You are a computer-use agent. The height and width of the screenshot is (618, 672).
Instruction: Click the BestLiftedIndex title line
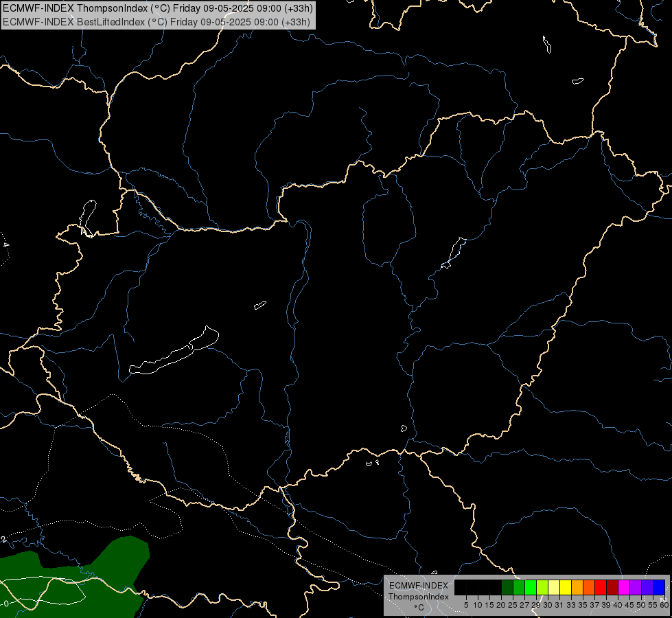coord(157,22)
